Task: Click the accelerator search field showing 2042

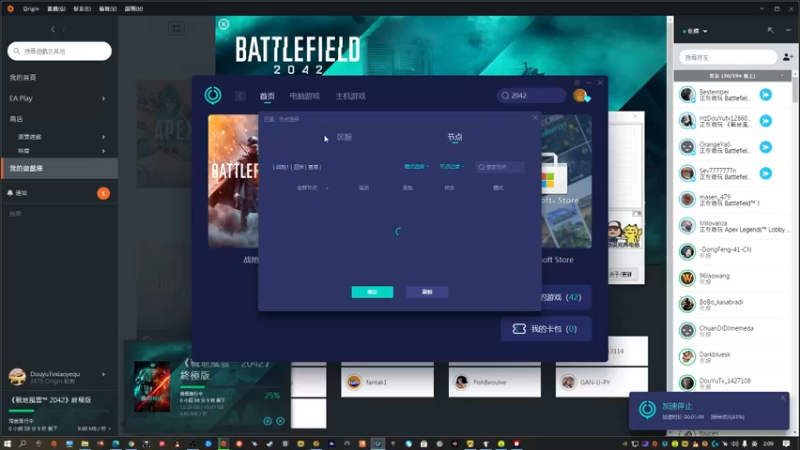Action: click(x=531, y=95)
